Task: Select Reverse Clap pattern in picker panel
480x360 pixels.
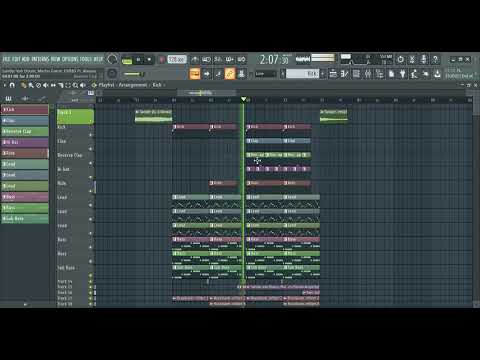Action: 25,131
